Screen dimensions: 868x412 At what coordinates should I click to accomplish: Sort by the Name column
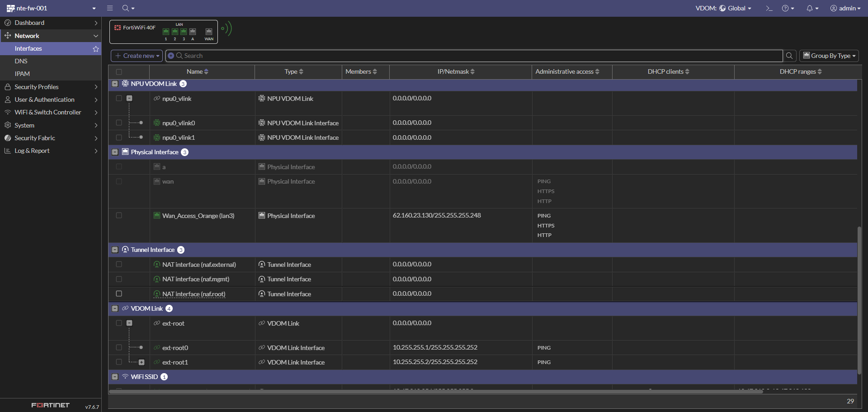point(198,71)
